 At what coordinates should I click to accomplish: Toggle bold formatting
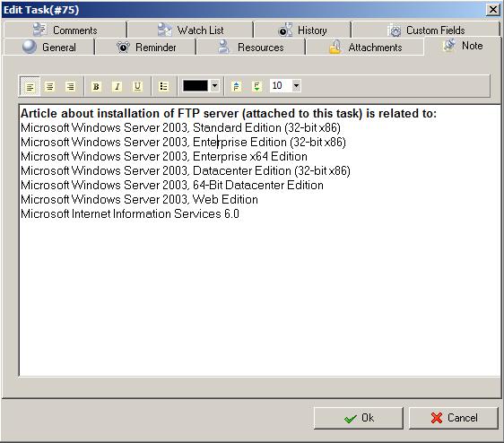96,86
